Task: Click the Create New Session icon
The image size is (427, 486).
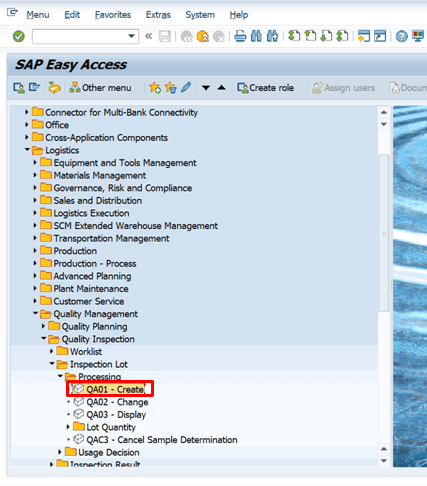Action: pos(364,36)
